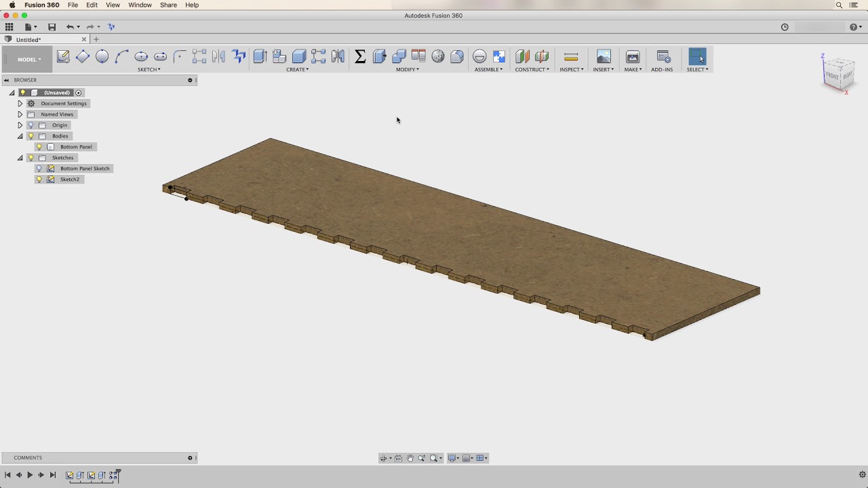Open the MODIFY dropdown menu

pos(408,69)
